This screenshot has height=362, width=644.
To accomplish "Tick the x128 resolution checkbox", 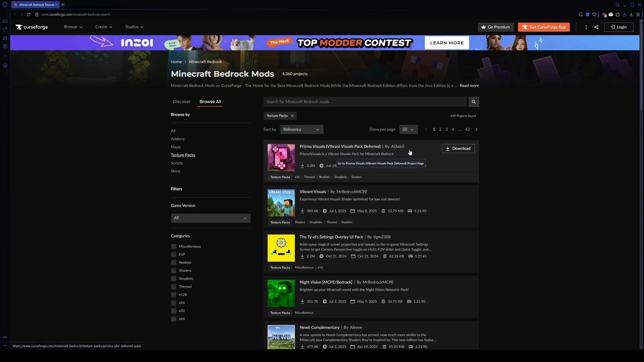I will click(173, 295).
